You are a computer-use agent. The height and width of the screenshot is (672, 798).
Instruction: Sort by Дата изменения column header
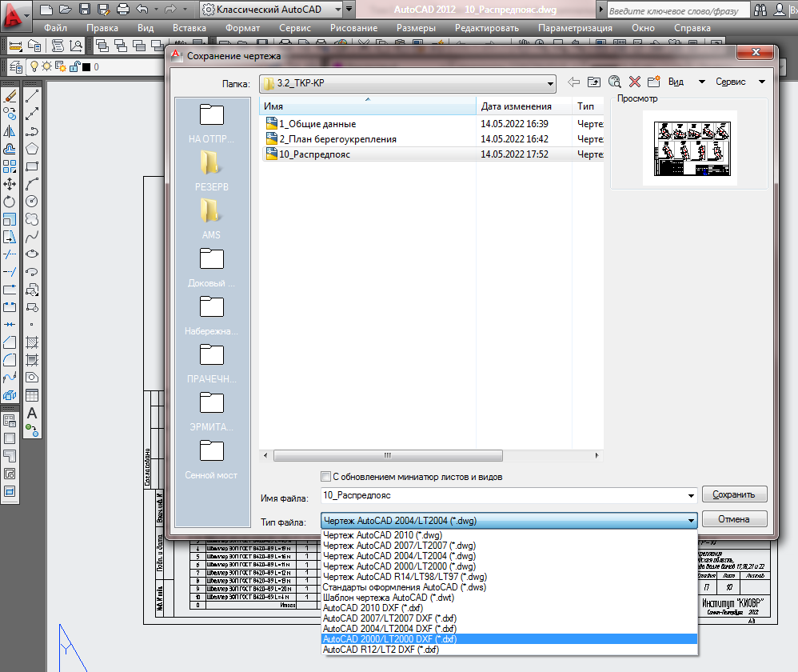524,106
